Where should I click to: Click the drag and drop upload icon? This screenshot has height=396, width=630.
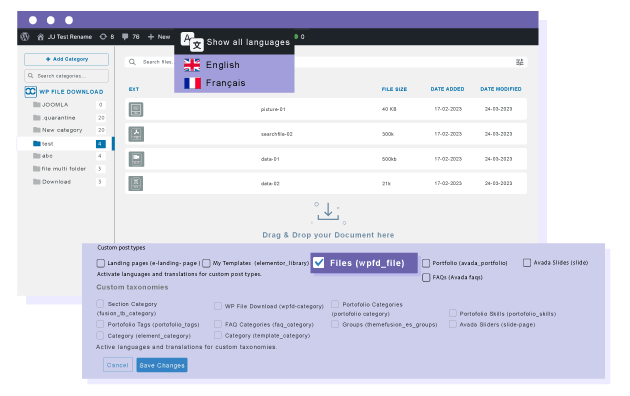pyautogui.click(x=328, y=212)
